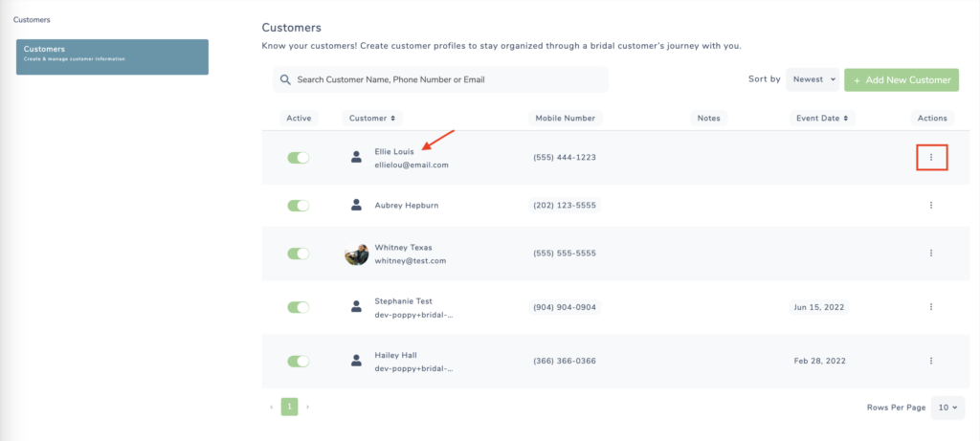Disable active switch for Hailey Hall
The height and width of the screenshot is (441, 980).
coord(299,361)
